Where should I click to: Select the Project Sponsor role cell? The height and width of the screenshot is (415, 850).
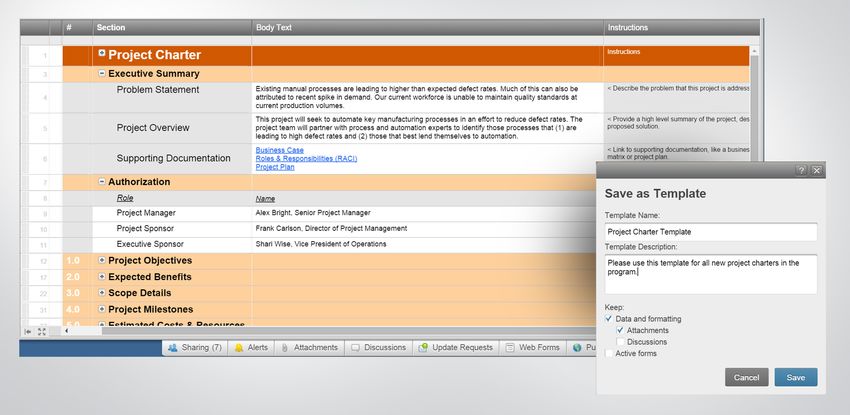172,229
